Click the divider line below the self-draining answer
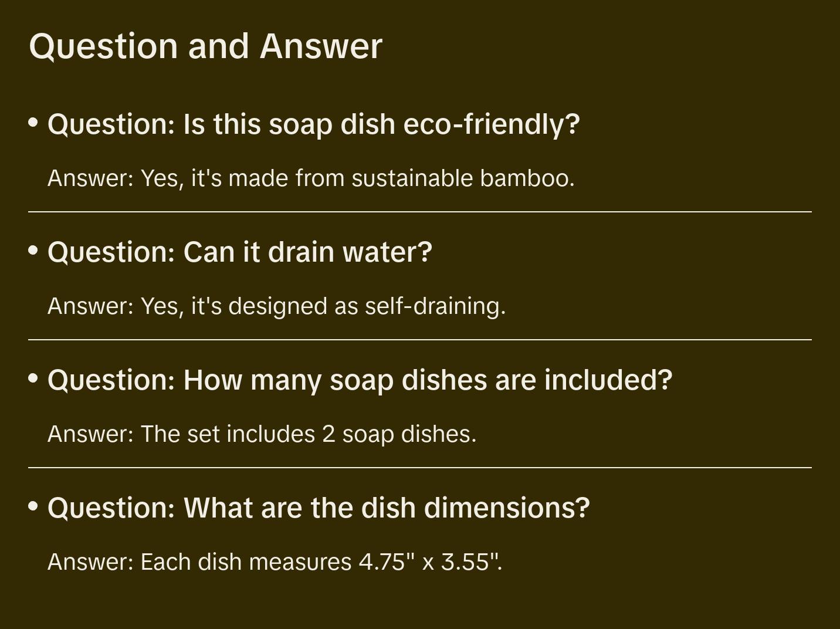840x629 pixels. (x=420, y=340)
